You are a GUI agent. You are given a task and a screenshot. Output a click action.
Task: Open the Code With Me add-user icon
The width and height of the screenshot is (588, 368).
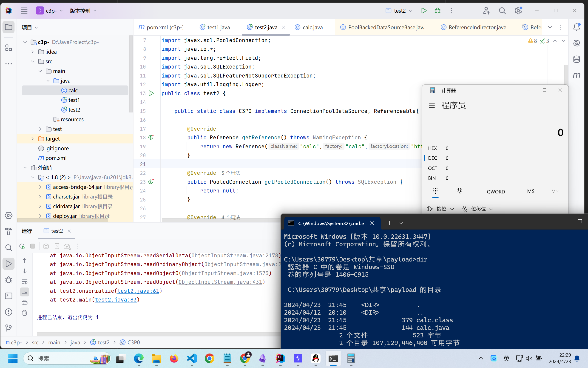coord(486,11)
